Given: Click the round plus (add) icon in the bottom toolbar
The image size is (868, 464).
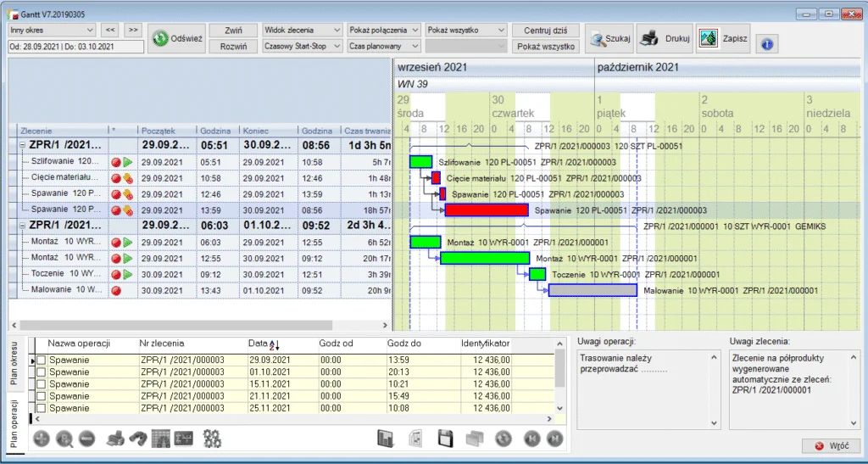Looking at the screenshot, I should [42, 439].
